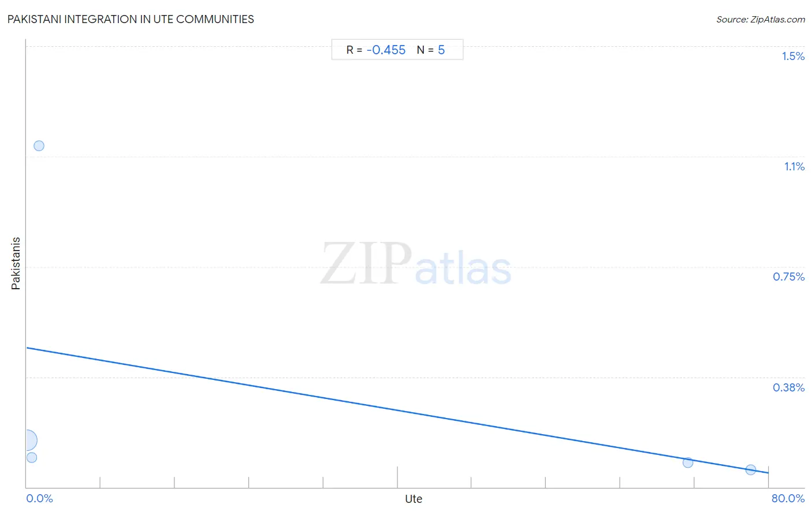The image size is (812, 515).
Task: Click the 80.0% x-axis label
Action: (x=788, y=498)
